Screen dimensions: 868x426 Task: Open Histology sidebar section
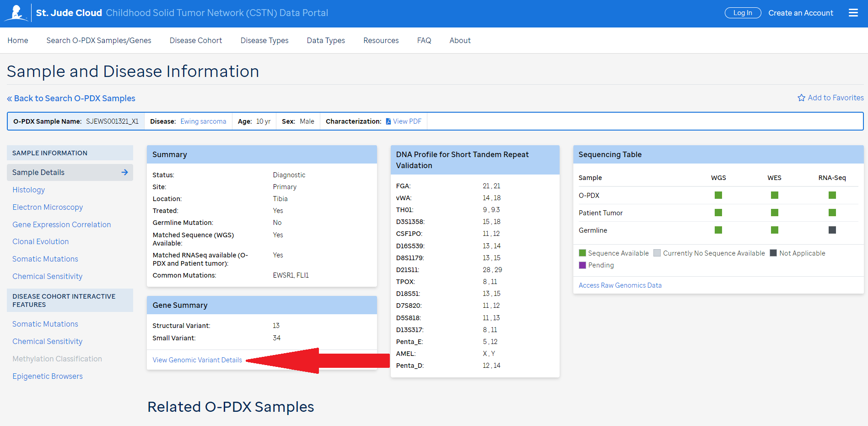28,190
